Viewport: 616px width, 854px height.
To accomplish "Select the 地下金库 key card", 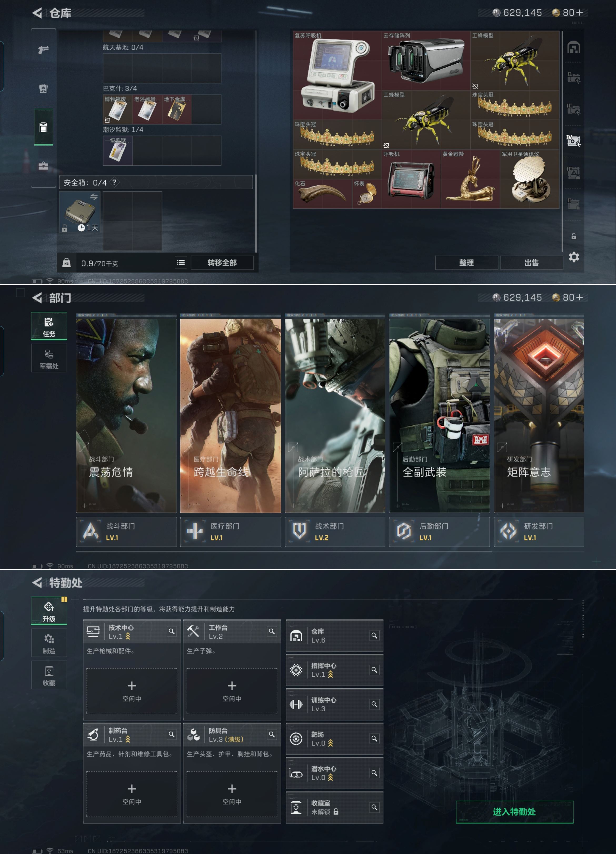I will tap(177, 110).
